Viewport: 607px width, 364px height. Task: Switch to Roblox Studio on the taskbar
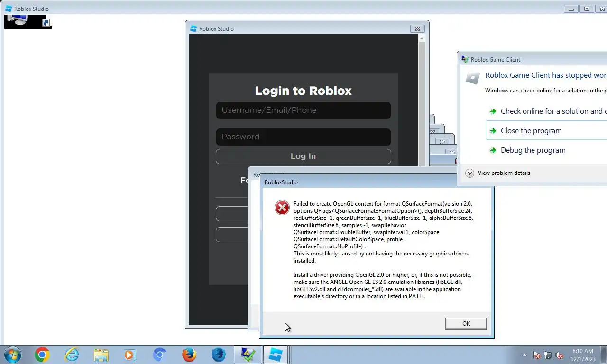(x=276, y=355)
